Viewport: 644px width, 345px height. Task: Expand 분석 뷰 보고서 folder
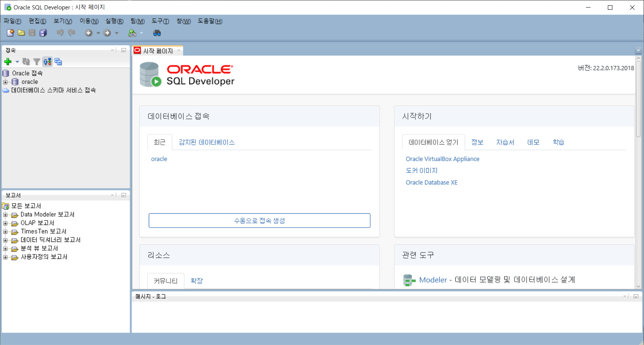[x=5, y=249]
